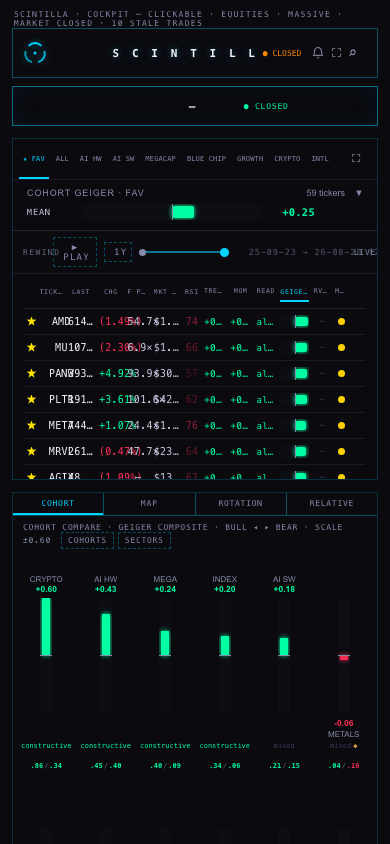This screenshot has height=844, width=390.
Task: Click the Scintilla circular logo icon
Action: pyautogui.click(x=35, y=53)
